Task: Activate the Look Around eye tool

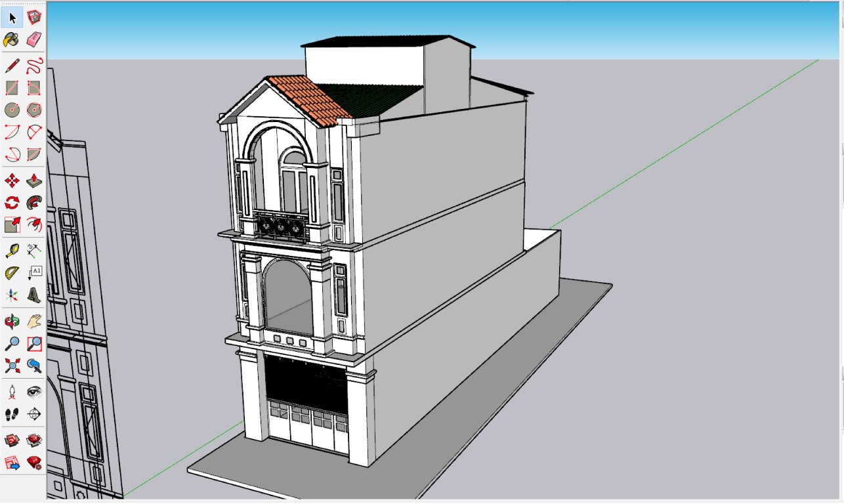Action: pyautogui.click(x=34, y=392)
